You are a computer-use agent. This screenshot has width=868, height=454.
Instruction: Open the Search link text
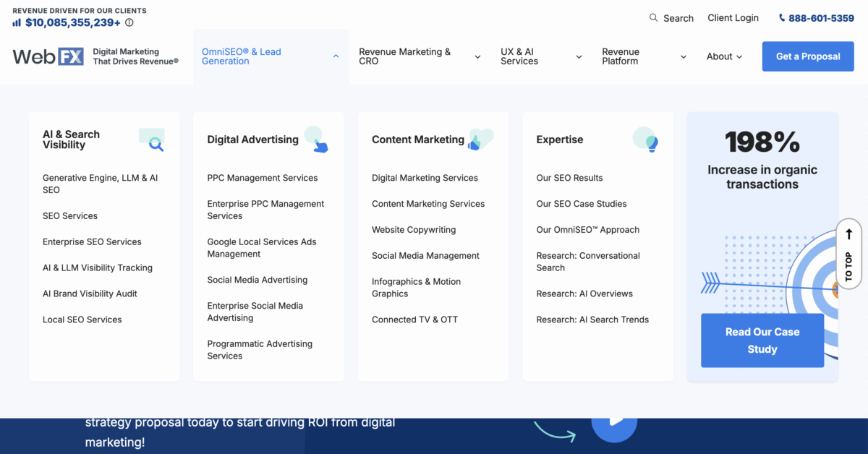coord(678,18)
